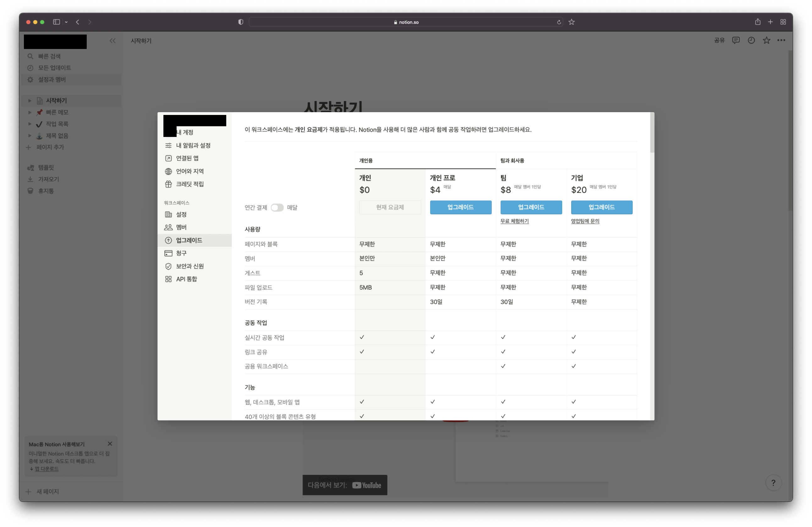This screenshot has width=812, height=527.
Task: Reload the page with the refresh icon
Action: [x=559, y=22]
